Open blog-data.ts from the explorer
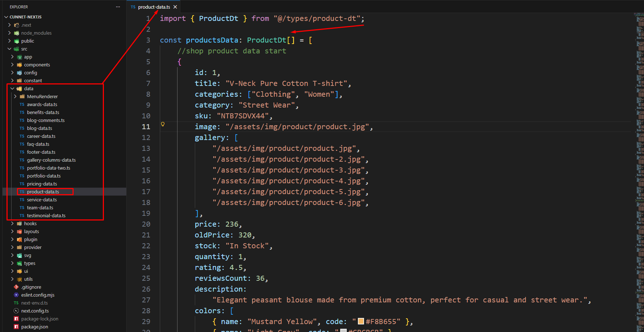This screenshot has height=332, width=644. [x=39, y=128]
